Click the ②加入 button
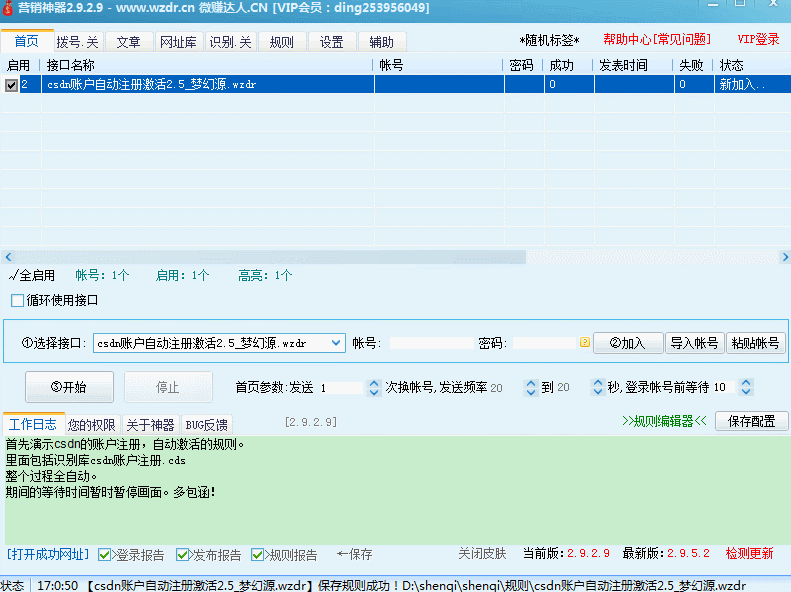 pyautogui.click(x=628, y=343)
